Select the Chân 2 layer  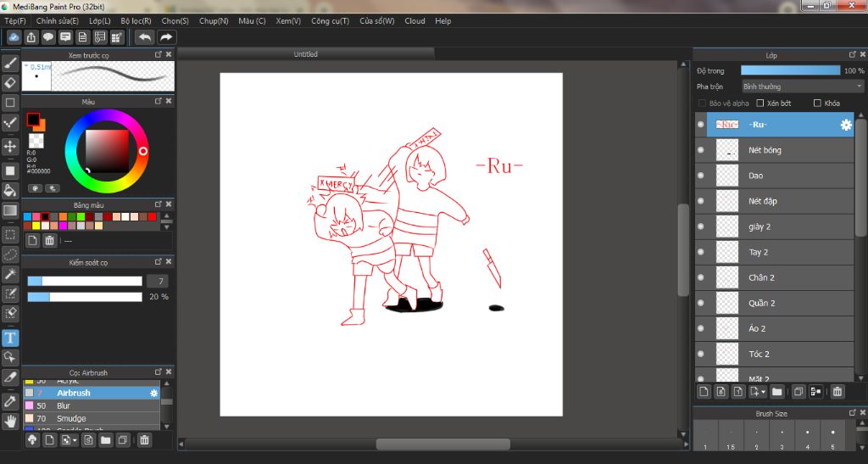(775, 277)
